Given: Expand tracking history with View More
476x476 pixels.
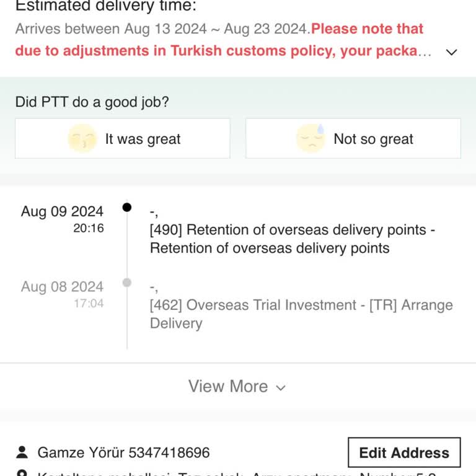Looking at the screenshot, I should 237,386.
